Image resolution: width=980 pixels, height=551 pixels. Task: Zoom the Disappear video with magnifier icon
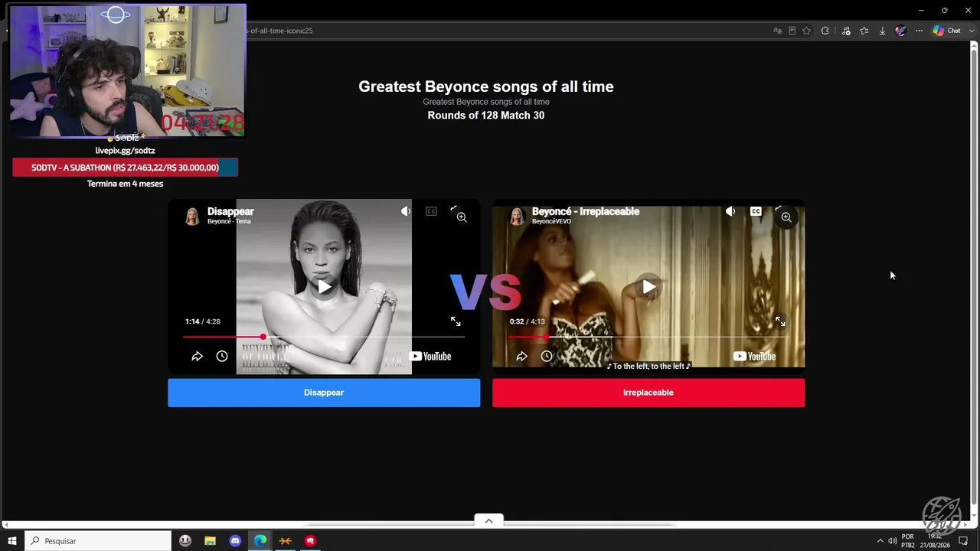click(462, 217)
